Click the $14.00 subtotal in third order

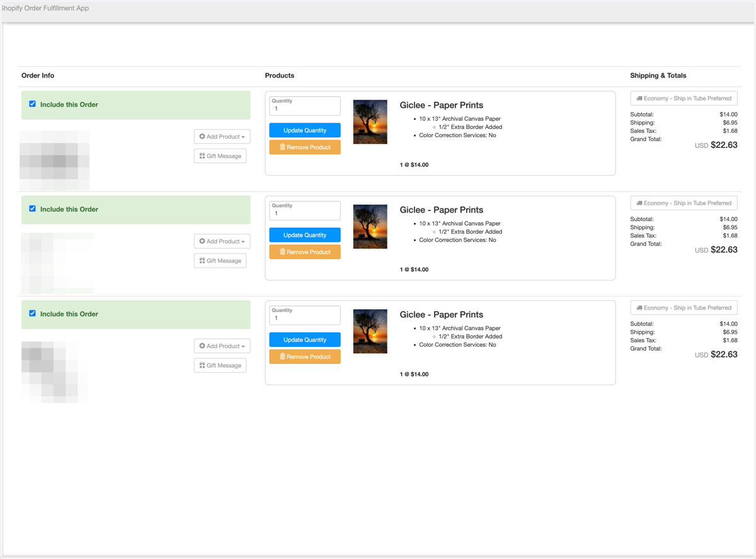click(729, 324)
